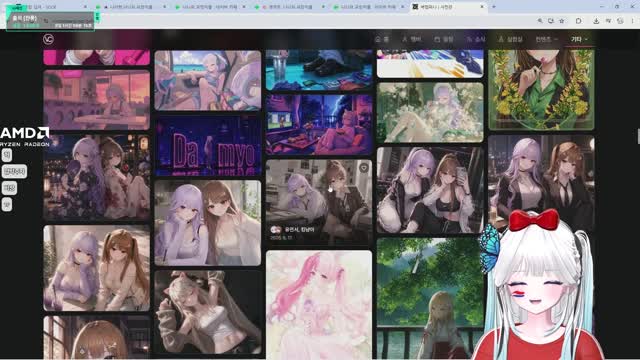Like the hovered artwork with heart icon

(x=364, y=168)
